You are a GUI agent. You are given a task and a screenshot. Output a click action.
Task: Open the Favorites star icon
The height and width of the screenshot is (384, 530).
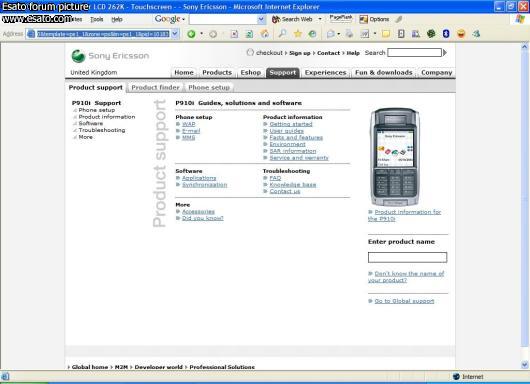pyautogui.click(x=298, y=33)
